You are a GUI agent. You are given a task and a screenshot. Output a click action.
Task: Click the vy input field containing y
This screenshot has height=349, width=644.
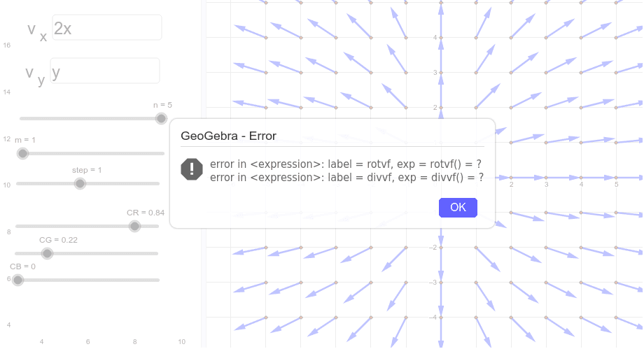(105, 71)
